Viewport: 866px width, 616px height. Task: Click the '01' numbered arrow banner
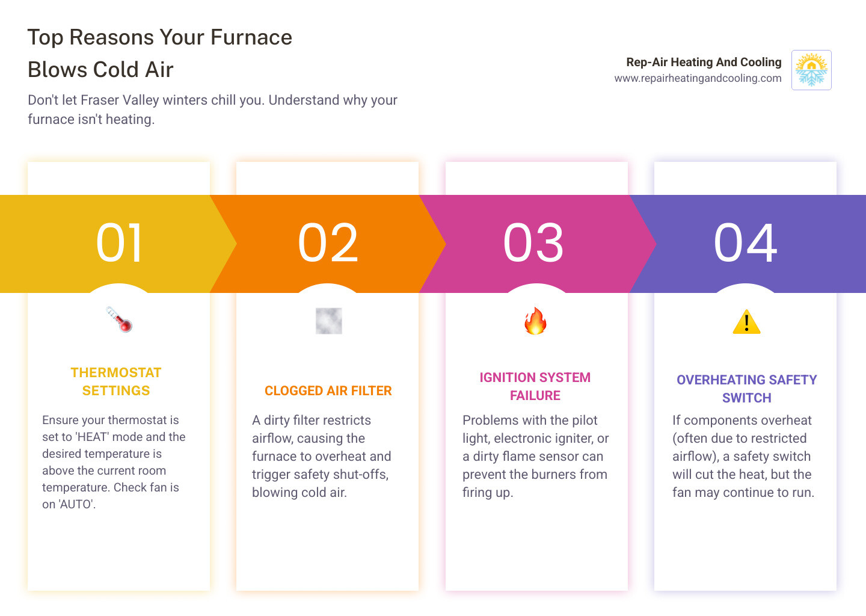point(118,243)
